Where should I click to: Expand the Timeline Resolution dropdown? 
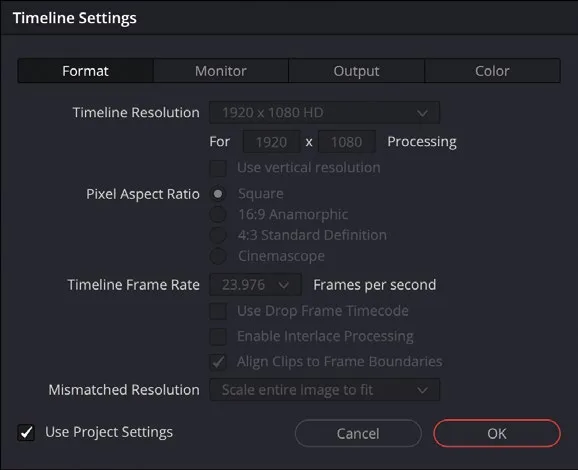pos(324,112)
